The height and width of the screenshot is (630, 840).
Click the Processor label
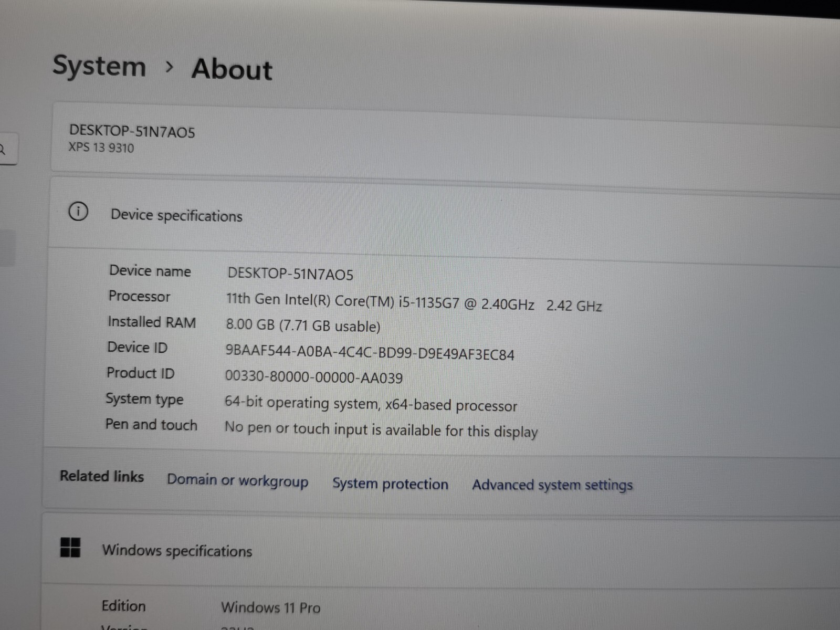tap(140, 296)
